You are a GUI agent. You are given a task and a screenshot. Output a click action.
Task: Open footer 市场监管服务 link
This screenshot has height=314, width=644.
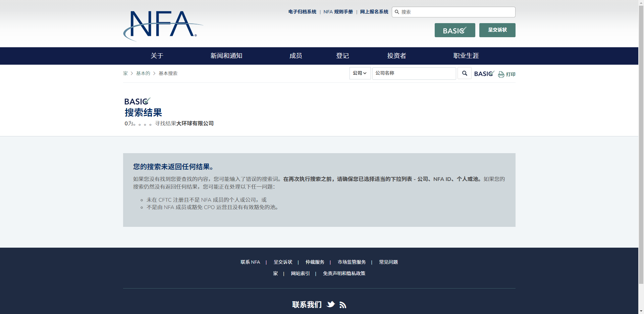tap(352, 262)
